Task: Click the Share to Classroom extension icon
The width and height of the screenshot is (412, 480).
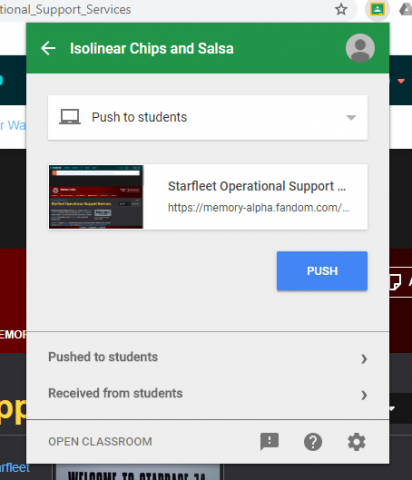Action: 377,9
